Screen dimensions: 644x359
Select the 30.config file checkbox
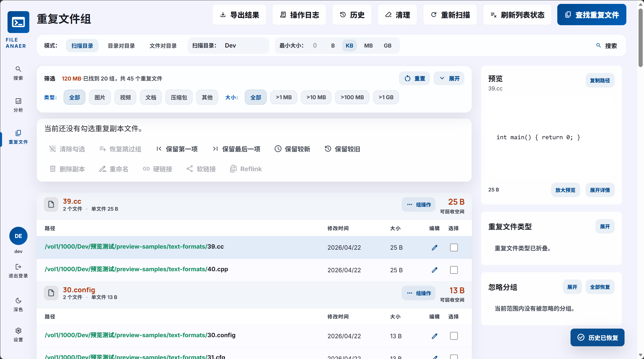click(454, 336)
